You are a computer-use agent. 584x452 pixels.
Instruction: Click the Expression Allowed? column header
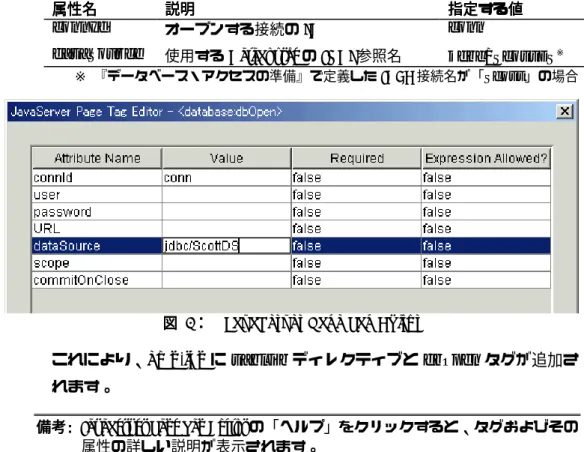486,158
